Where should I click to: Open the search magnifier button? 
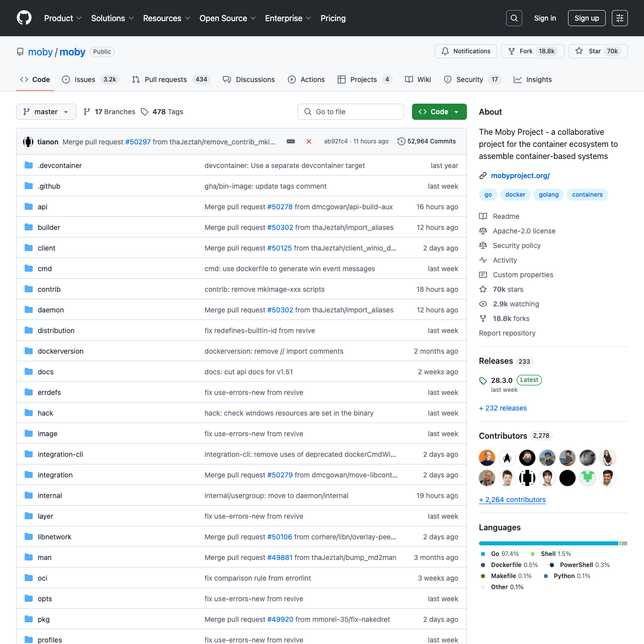click(514, 18)
